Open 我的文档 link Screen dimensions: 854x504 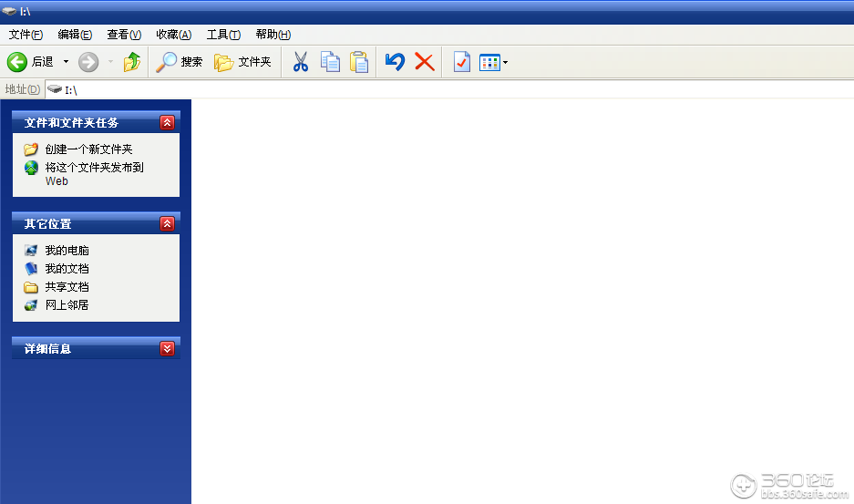[x=67, y=269]
